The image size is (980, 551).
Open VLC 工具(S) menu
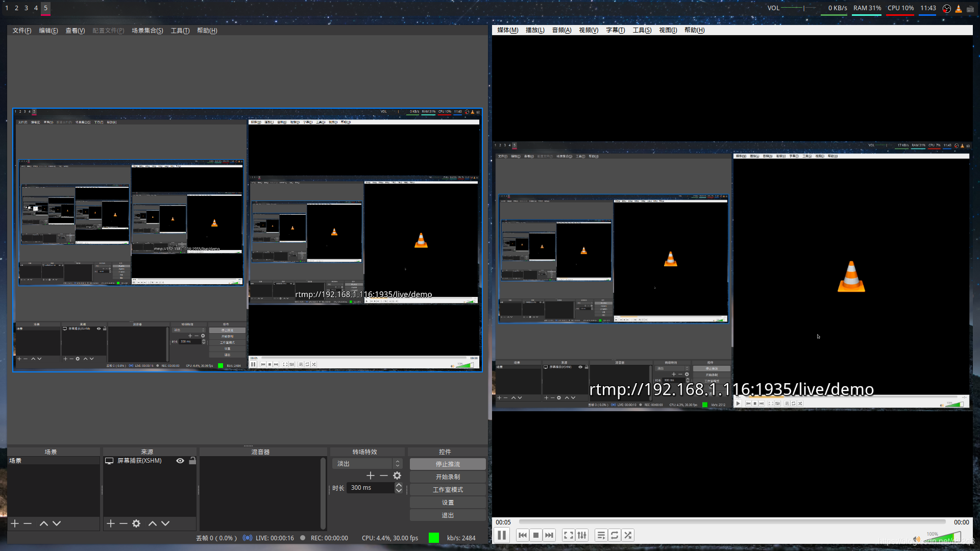tap(642, 30)
